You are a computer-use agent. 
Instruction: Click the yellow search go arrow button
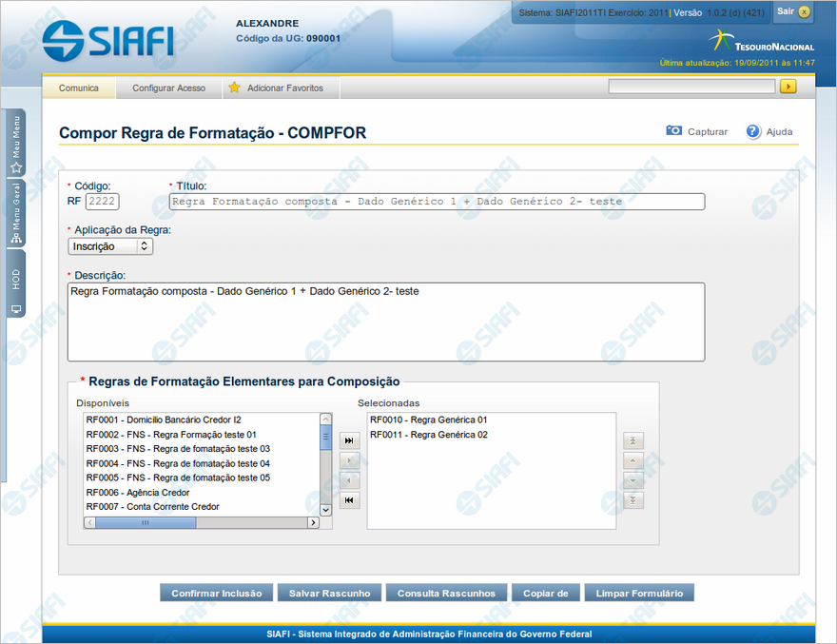(x=788, y=87)
